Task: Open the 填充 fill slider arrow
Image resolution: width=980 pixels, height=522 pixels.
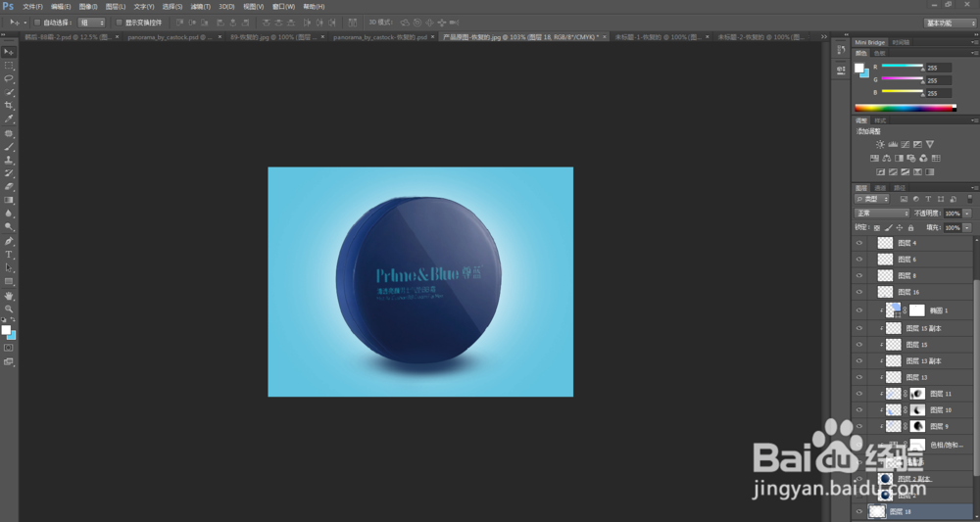Action: 967,228
